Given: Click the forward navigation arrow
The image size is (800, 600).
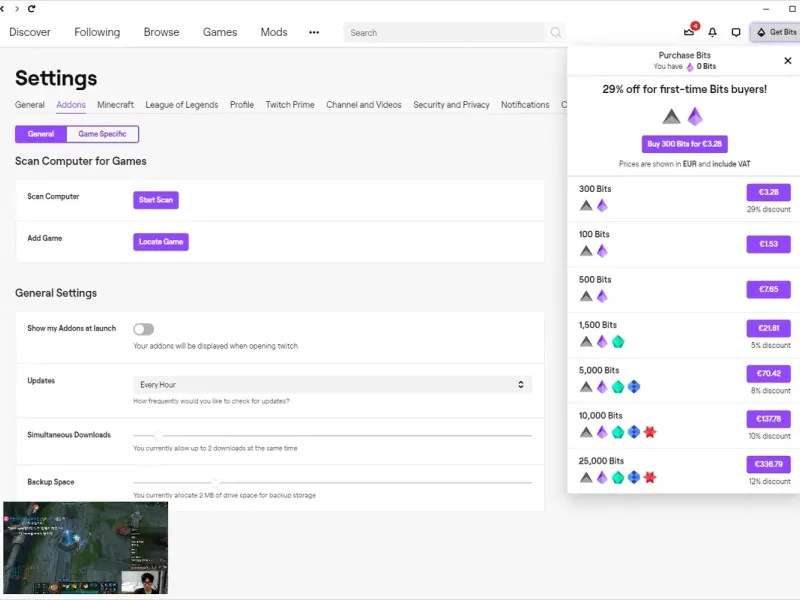Looking at the screenshot, I should pos(17,9).
